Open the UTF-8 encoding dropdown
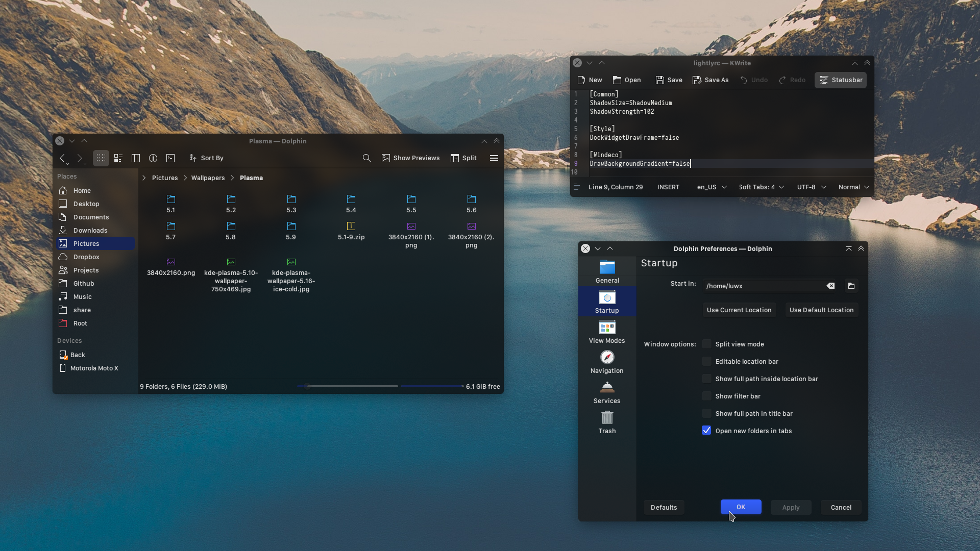 (x=811, y=187)
